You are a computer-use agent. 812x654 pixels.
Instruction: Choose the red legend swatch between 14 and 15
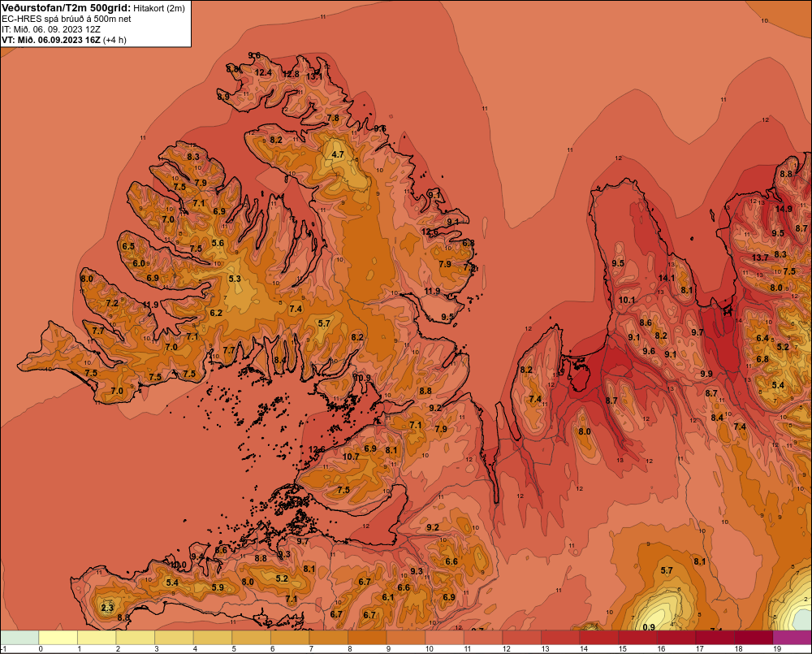[x=600, y=637]
